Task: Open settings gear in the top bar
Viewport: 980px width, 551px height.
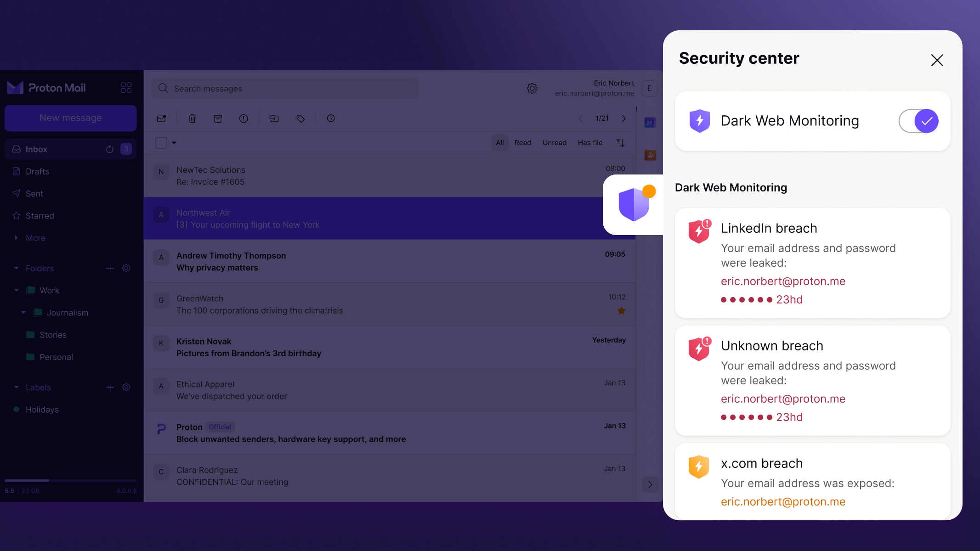Action: [x=532, y=88]
